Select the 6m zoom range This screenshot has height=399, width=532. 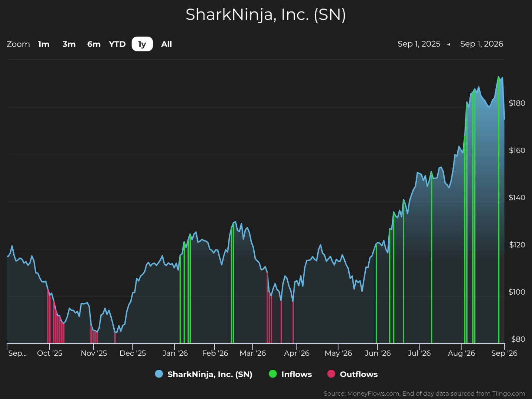[94, 44]
